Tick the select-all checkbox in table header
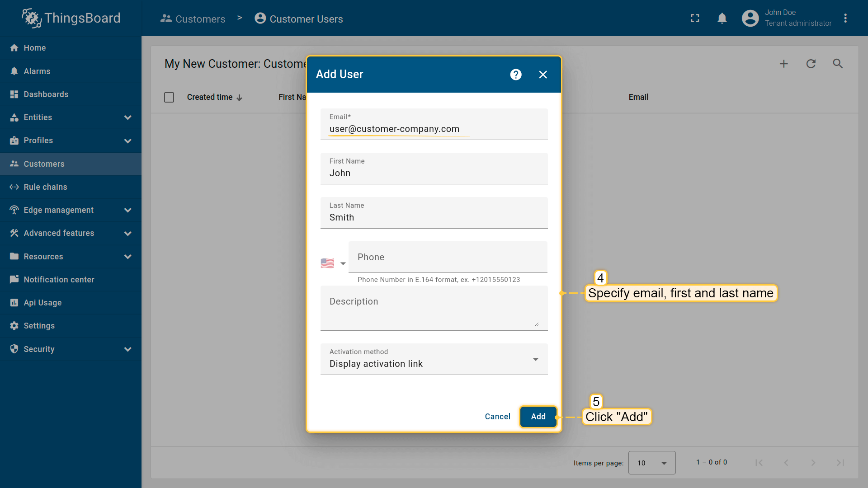 [169, 98]
